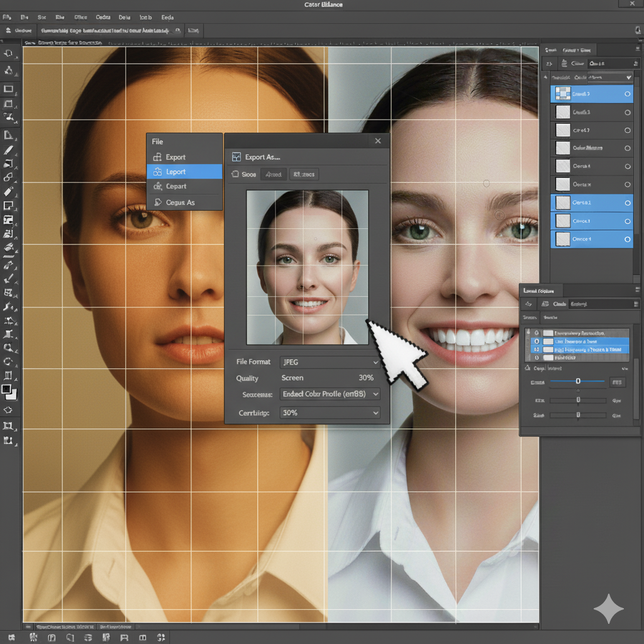Click the top slider handle in lower panel

coord(578,381)
